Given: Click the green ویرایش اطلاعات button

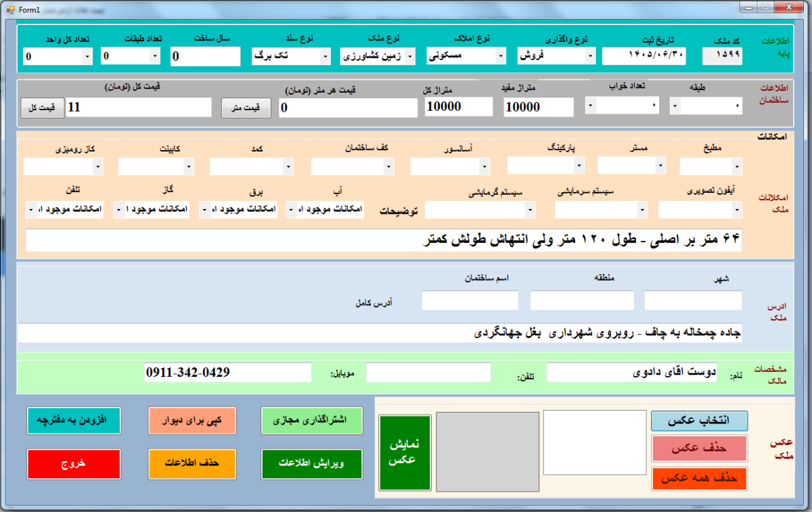Looking at the screenshot, I should (312, 464).
